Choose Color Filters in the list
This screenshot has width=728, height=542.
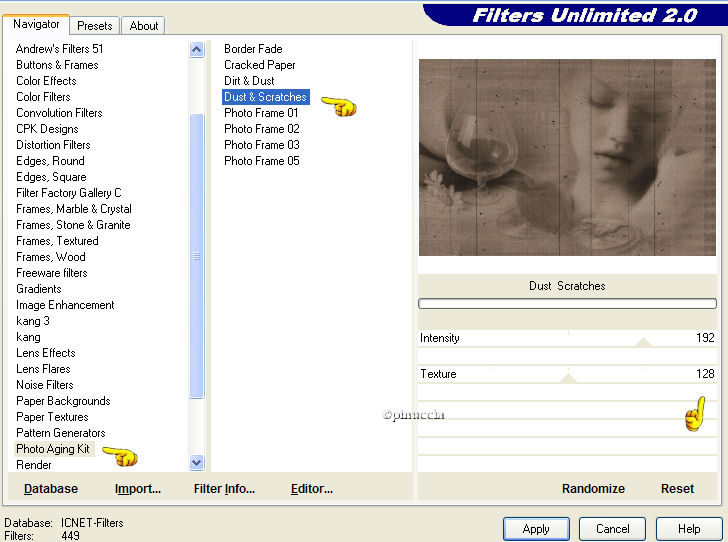[x=43, y=97]
